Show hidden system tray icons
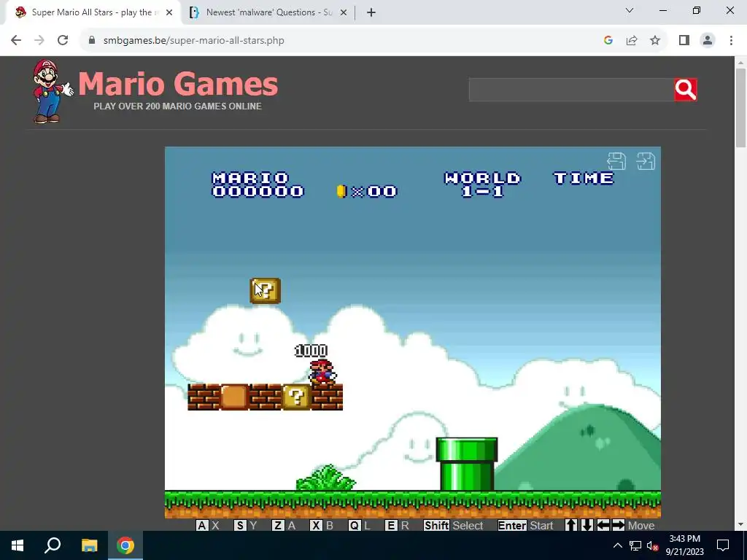The image size is (747, 560). [617, 545]
